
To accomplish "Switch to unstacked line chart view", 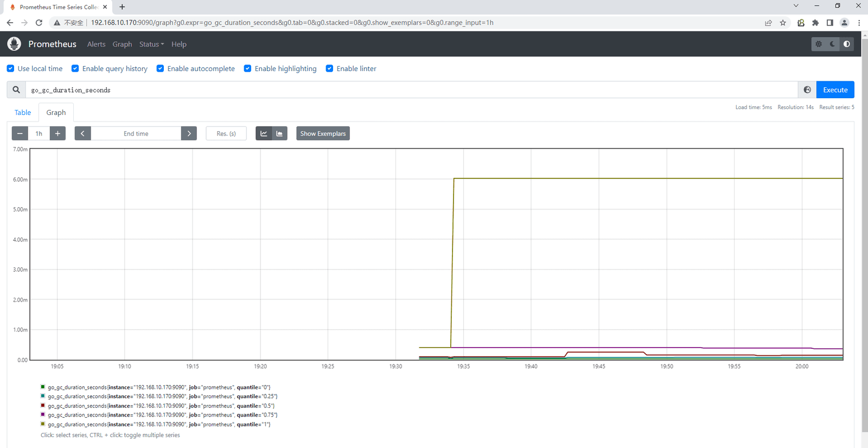I will 264,133.
